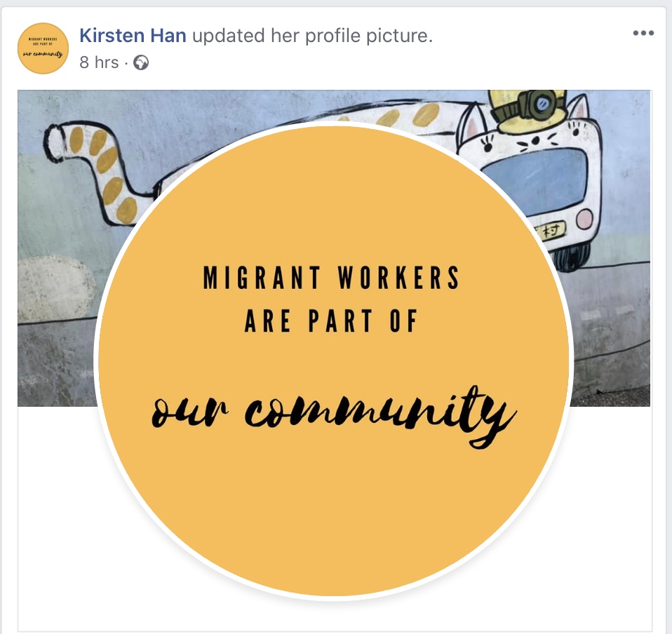This screenshot has height=634, width=672.
Task: Click empty white area below cover photo
Action: click(55, 514)
